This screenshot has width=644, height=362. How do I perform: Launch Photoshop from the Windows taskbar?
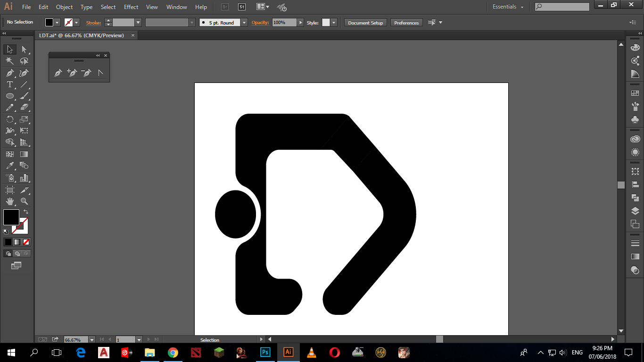pyautogui.click(x=265, y=352)
